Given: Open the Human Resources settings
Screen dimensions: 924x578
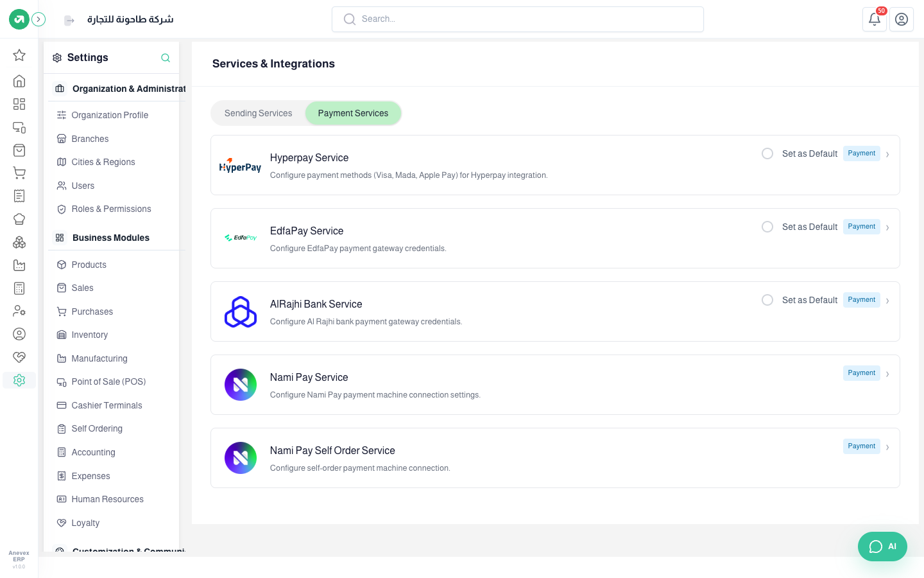Looking at the screenshot, I should [108, 499].
